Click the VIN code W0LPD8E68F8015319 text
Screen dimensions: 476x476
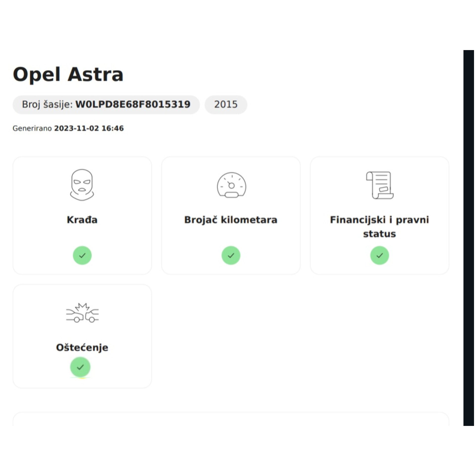(133, 104)
